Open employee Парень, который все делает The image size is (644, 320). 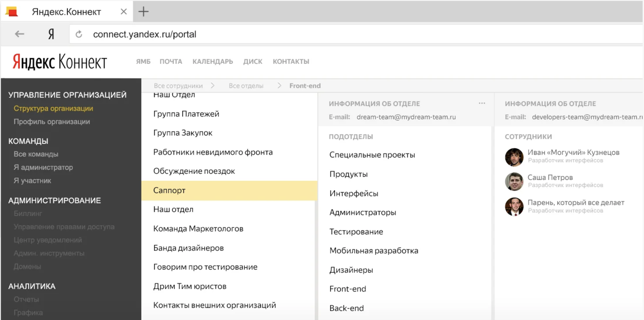pyautogui.click(x=576, y=202)
